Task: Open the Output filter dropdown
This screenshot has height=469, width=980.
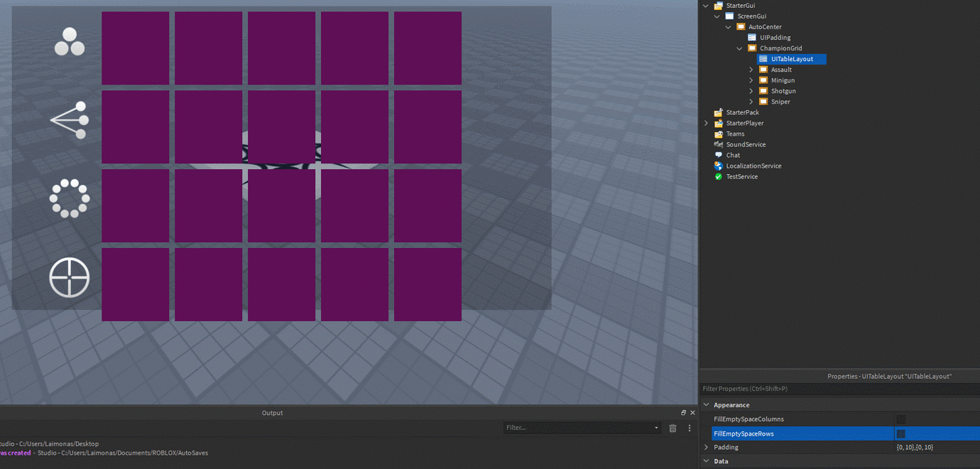Action: tap(657, 427)
